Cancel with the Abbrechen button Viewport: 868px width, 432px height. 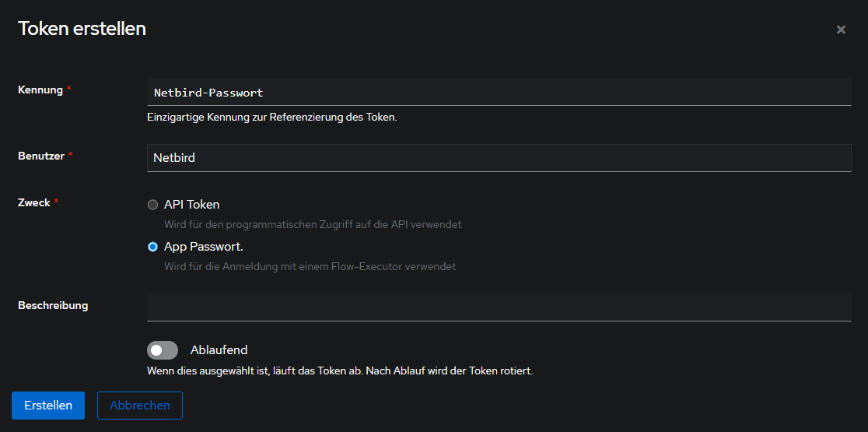(140, 406)
